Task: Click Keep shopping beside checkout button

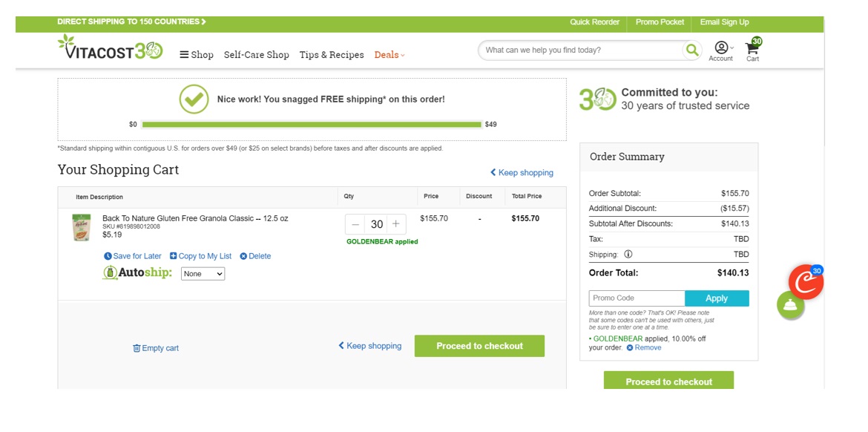Action: click(x=369, y=346)
